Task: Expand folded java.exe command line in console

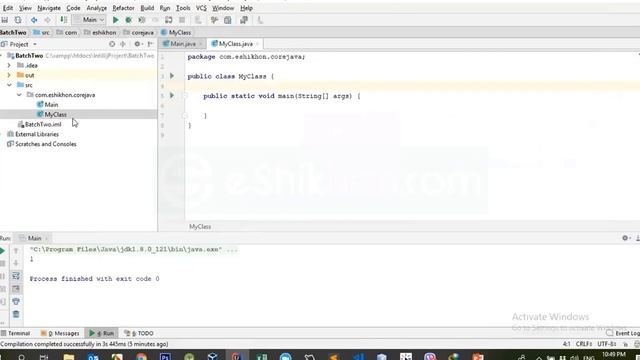Action: tap(232, 249)
